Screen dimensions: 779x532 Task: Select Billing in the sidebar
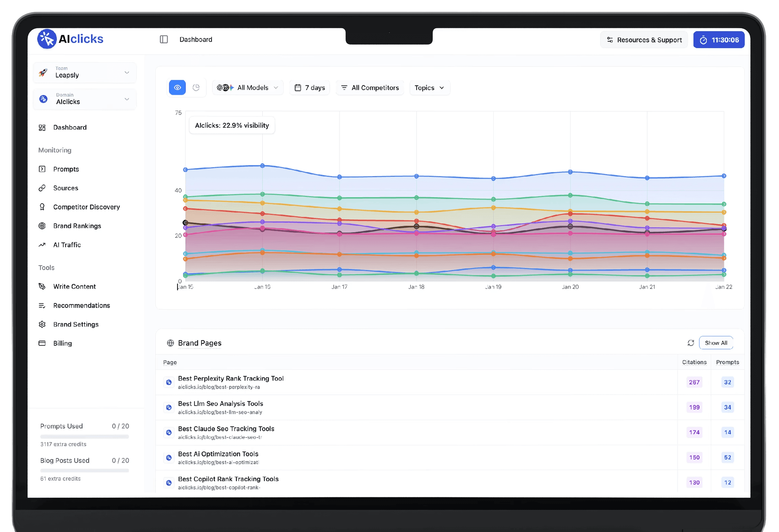pyautogui.click(x=62, y=343)
